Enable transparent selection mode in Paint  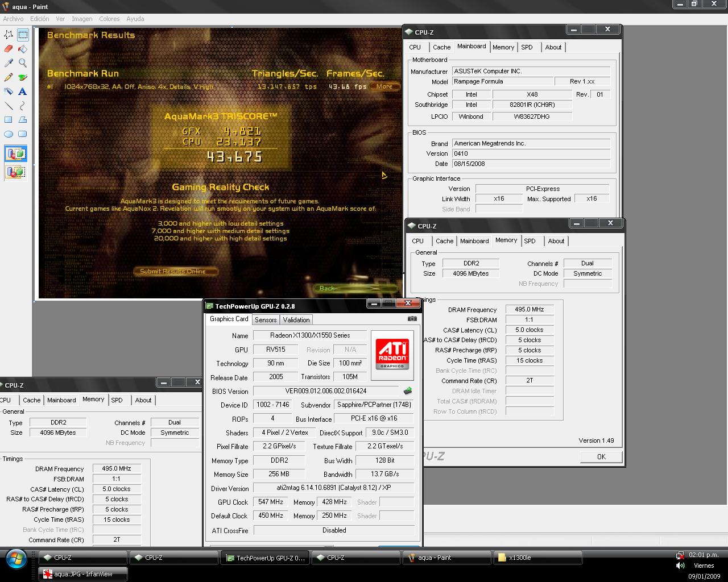15,172
